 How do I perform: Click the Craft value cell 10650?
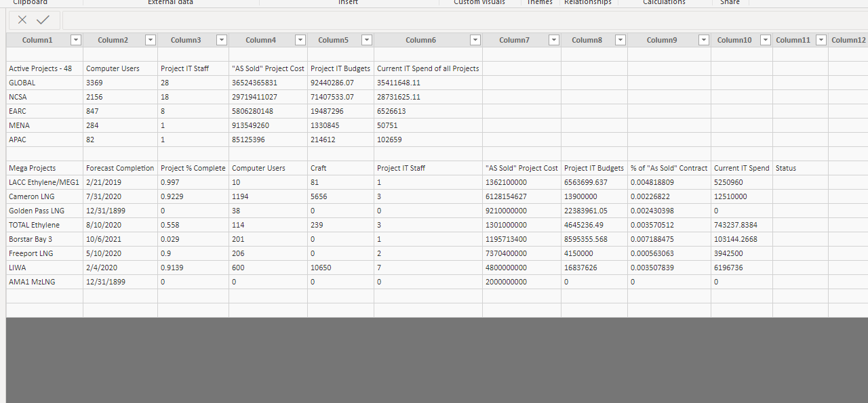tap(340, 268)
